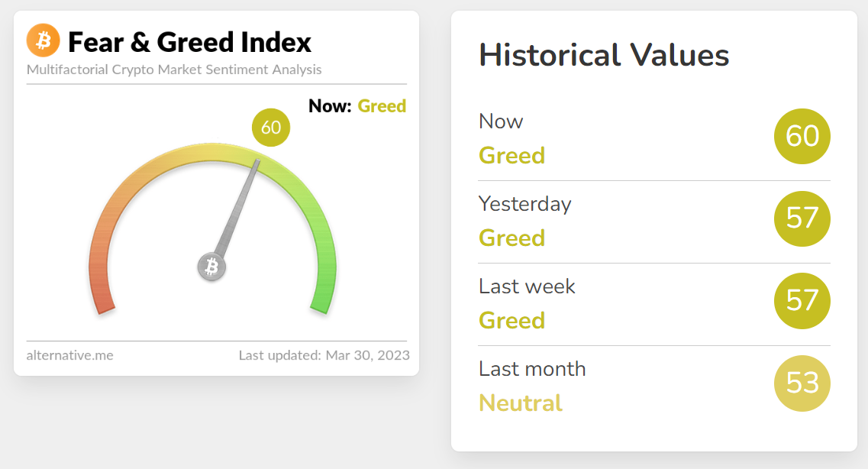
Task: Select the Yesterday row label
Action: coord(524,204)
